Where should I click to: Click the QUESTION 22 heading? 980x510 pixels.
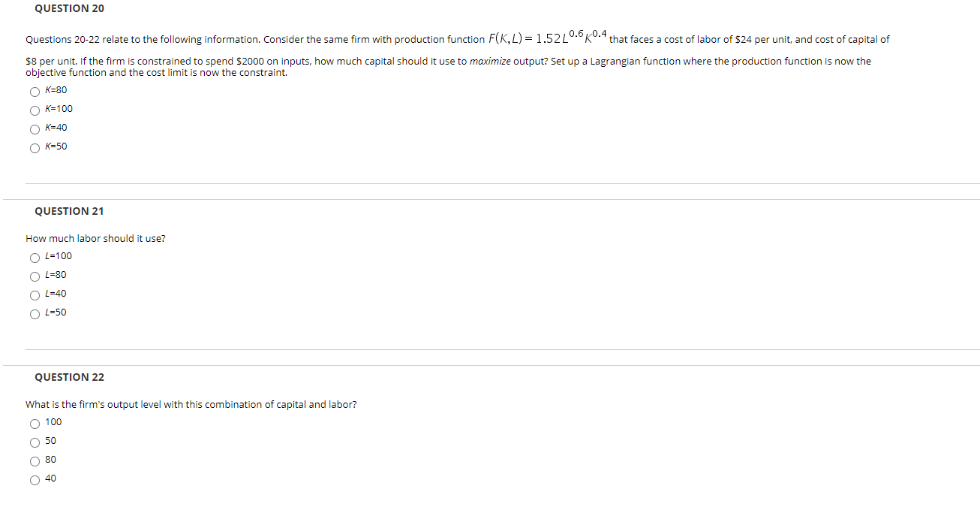(x=69, y=377)
